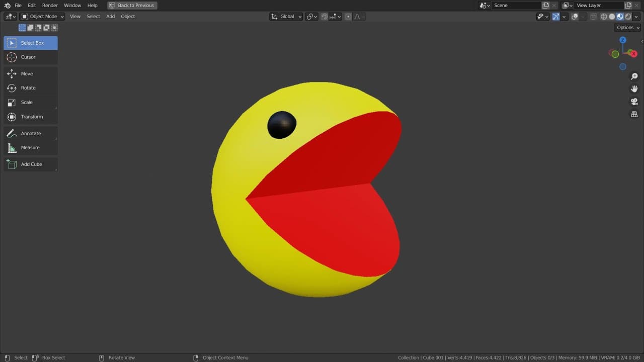Toggle X-ray mode
Viewport: 644px width, 362px height.
pyautogui.click(x=593, y=17)
